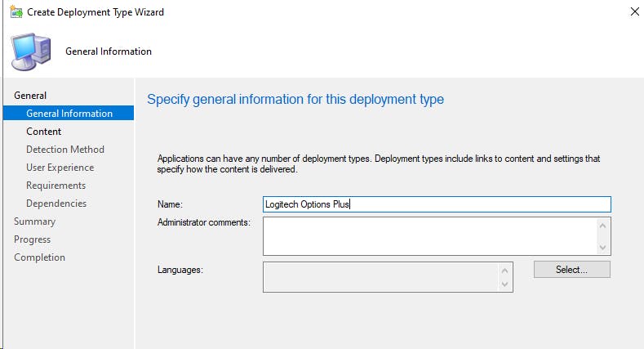Select General in the wizard sidebar
Viewport: 644px width, 349px height.
30,96
